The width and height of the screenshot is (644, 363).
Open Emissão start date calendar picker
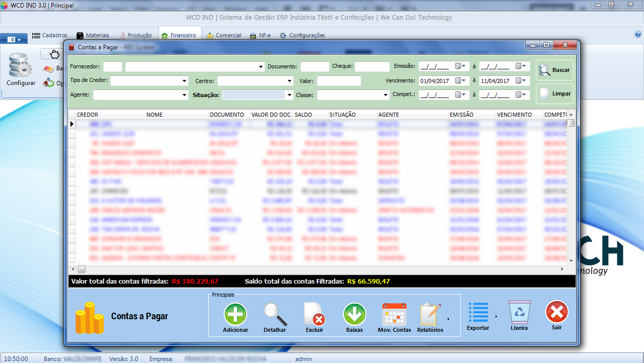point(460,66)
